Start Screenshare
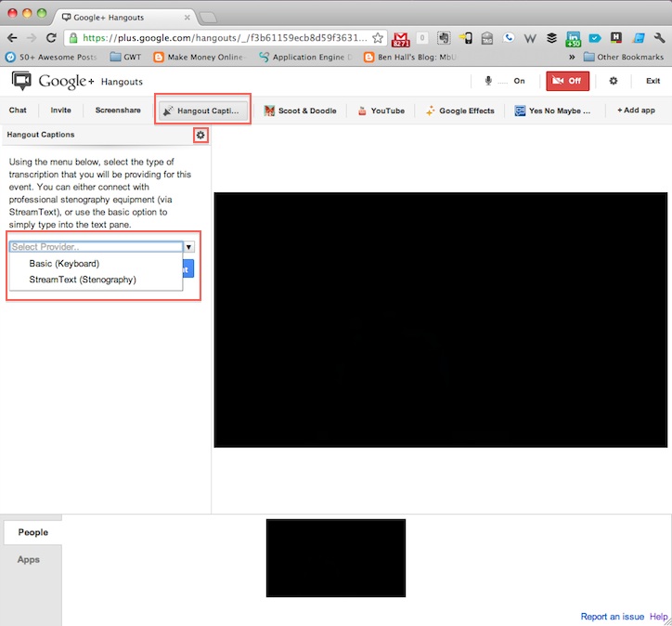672x626 pixels. tap(118, 111)
